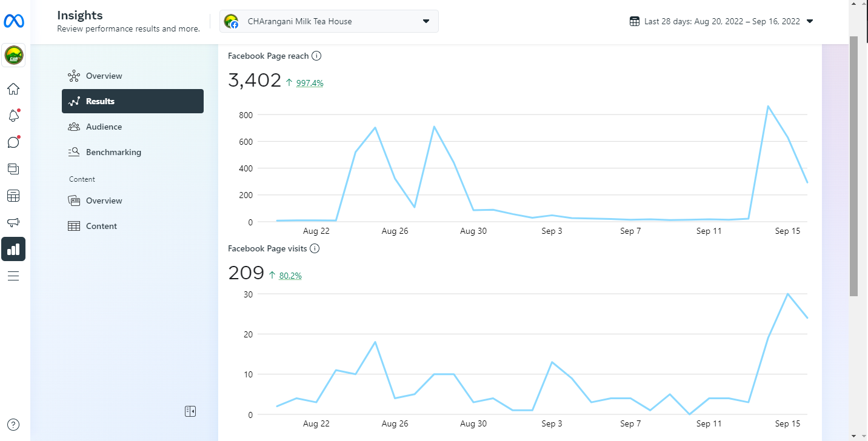The width and height of the screenshot is (868, 441).
Task: Open the Ads megaphone icon
Action: (13, 222)
